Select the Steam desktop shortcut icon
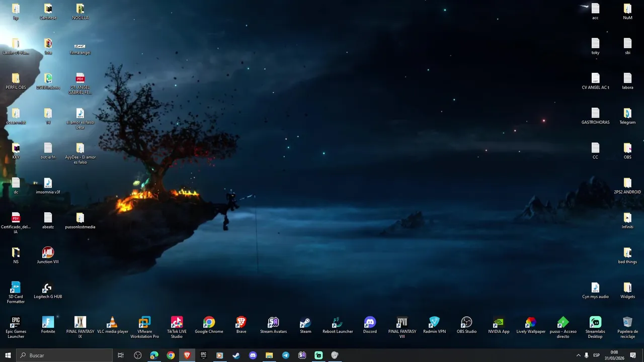This screenshot has height=362, width=644. [305, 325]
